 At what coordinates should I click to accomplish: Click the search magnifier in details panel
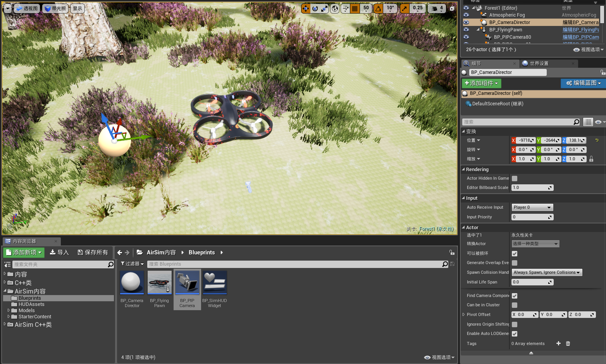coord(576,122)
